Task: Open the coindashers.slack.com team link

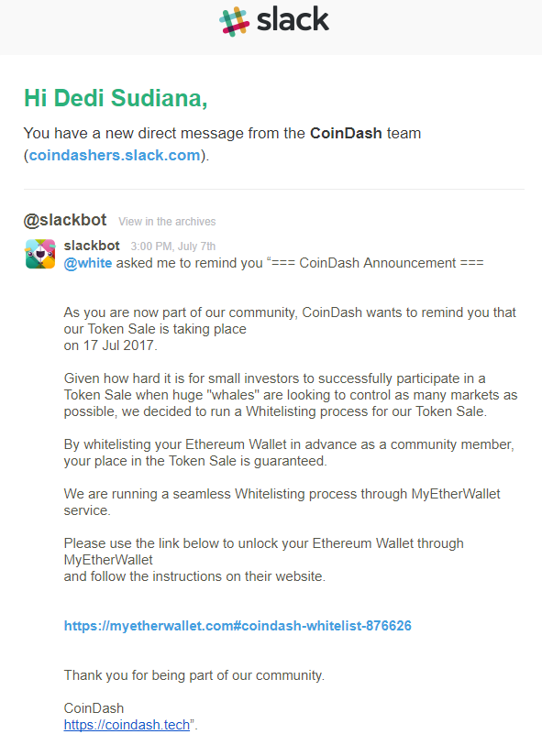Action: (115, 155)
